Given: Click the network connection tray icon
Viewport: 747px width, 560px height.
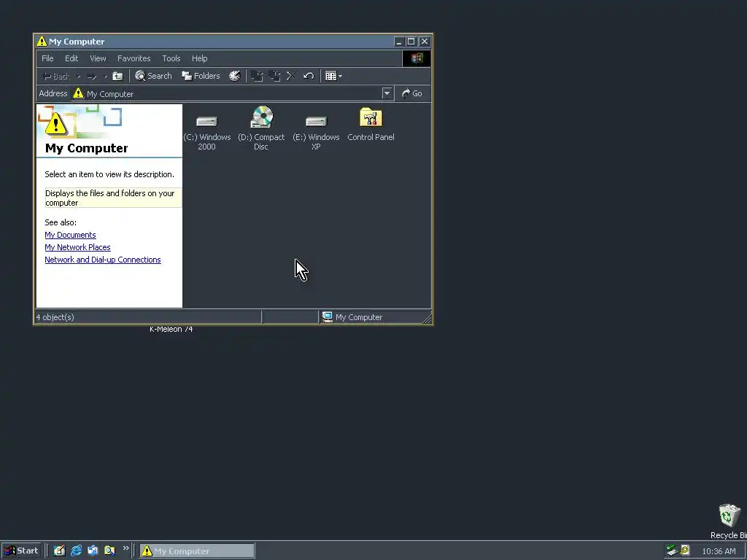Looking at the screenshot, I should [x=672, y=551].
